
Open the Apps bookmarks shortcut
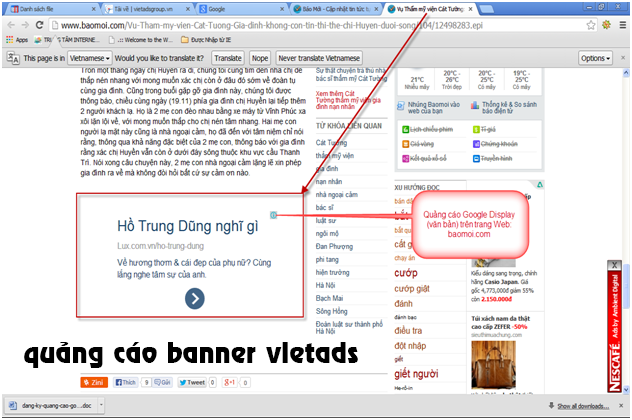tap(17, 40)
